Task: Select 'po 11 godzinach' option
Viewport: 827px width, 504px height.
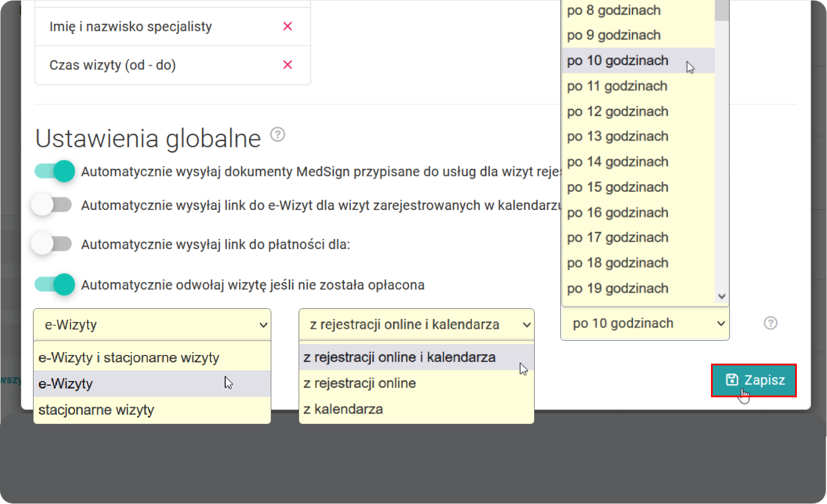Action: click(638, 86)
